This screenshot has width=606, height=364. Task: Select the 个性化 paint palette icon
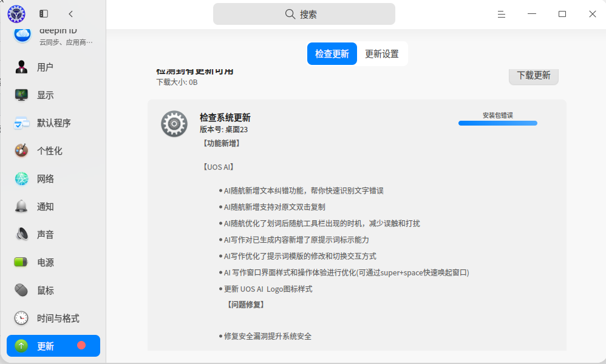pos(21,150)
